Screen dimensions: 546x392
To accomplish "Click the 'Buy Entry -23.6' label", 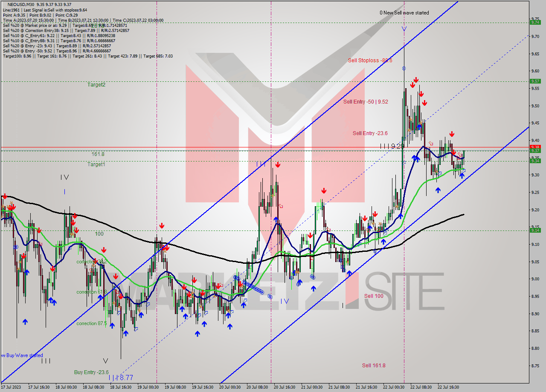I will click(91, 372).
